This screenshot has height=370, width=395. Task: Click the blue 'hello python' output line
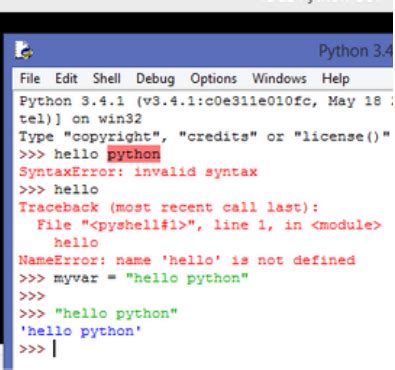(x=80, y=331)
